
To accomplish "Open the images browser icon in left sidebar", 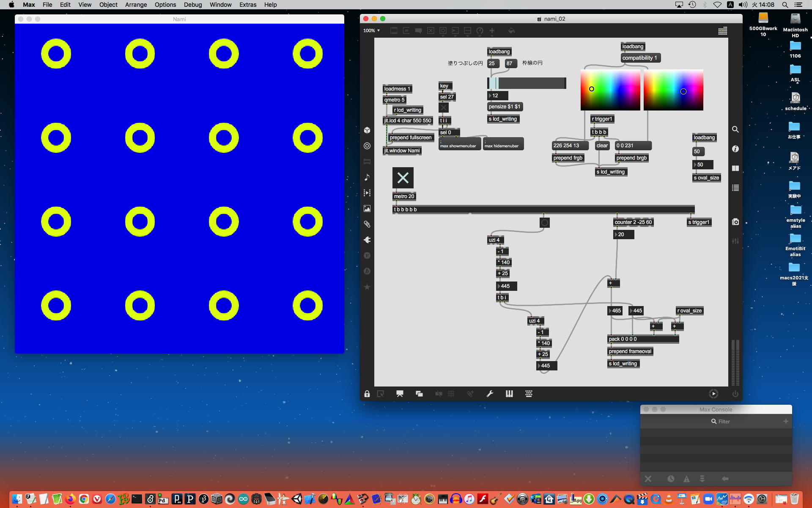I will tap(367, 209).
